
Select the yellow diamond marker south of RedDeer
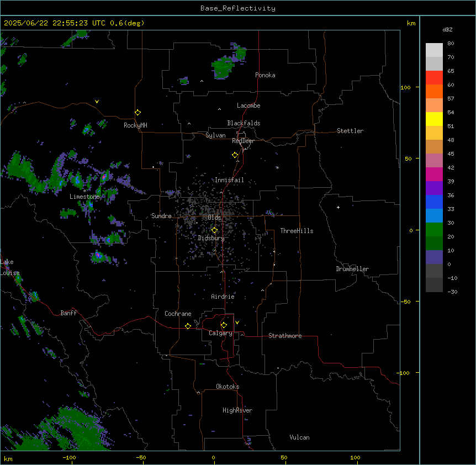click(x=235, y=155)
